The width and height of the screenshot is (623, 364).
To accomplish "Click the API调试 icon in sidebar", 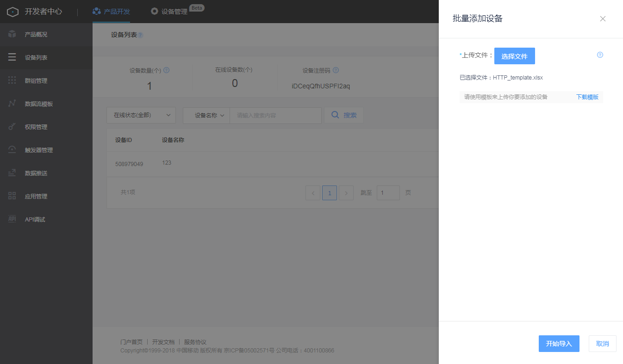I will [x=12, y=219].
